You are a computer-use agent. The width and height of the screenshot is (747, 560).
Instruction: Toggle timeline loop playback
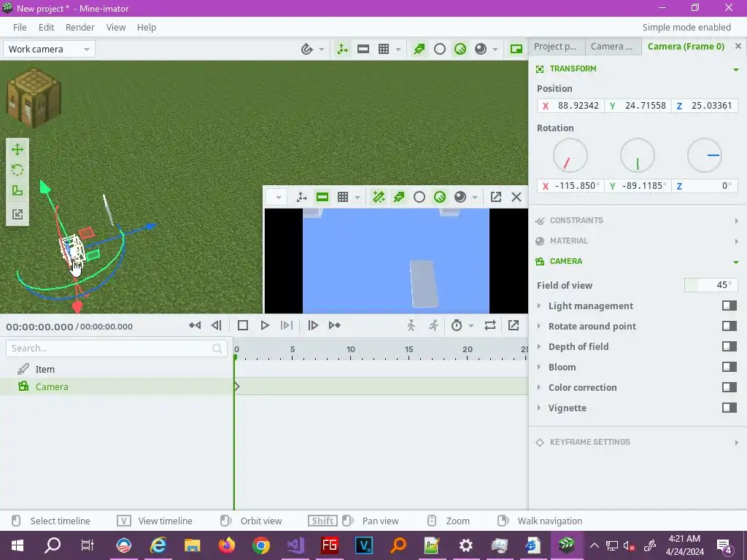[490, 325]
